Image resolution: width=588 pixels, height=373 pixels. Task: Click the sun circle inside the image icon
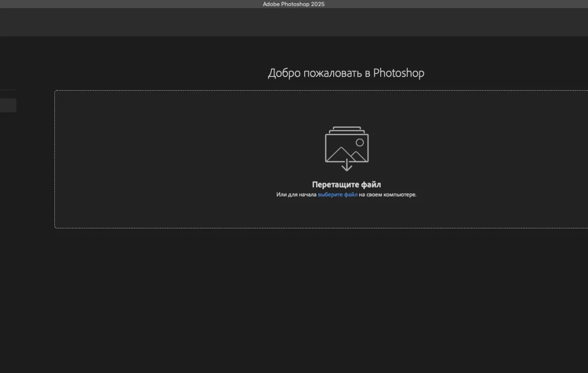(360, 143)
